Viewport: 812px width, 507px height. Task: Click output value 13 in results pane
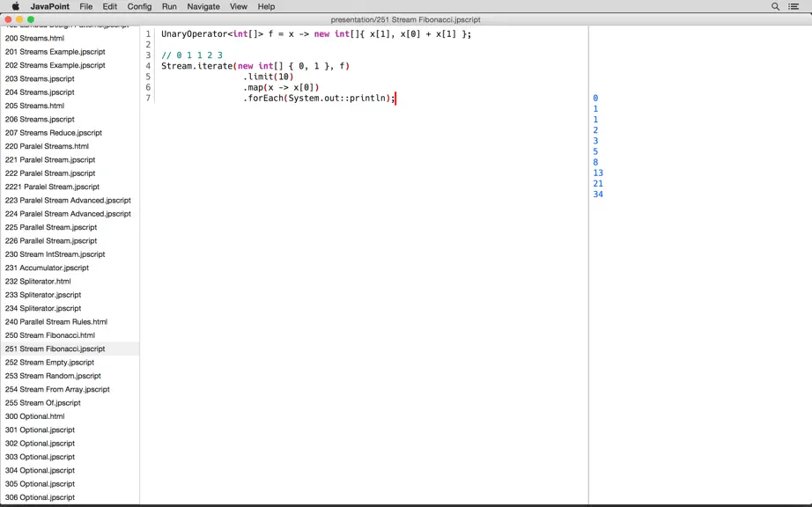point(598,173)
